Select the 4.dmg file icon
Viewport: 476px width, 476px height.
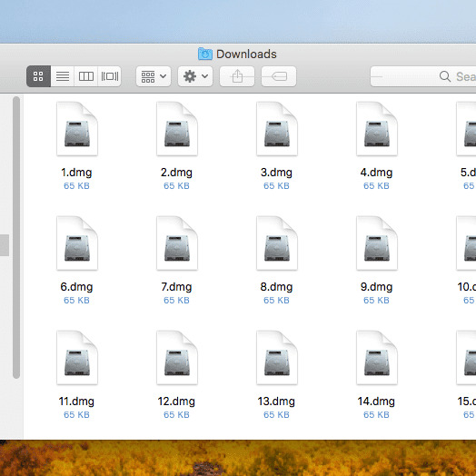coord(377,129)
